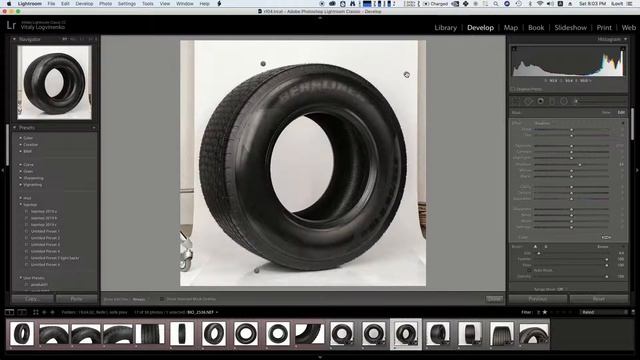
Task: Open the filmstrip filter preset dropdown
Action: click(603, 312)
